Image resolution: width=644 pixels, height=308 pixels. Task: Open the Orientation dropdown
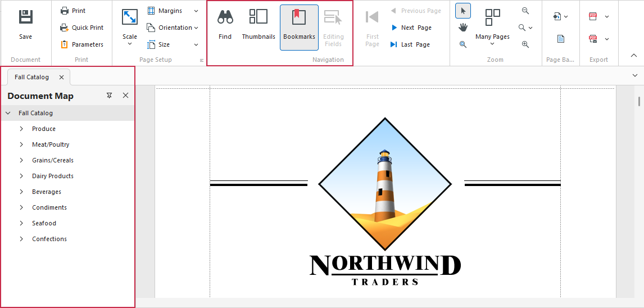point(173,28)
